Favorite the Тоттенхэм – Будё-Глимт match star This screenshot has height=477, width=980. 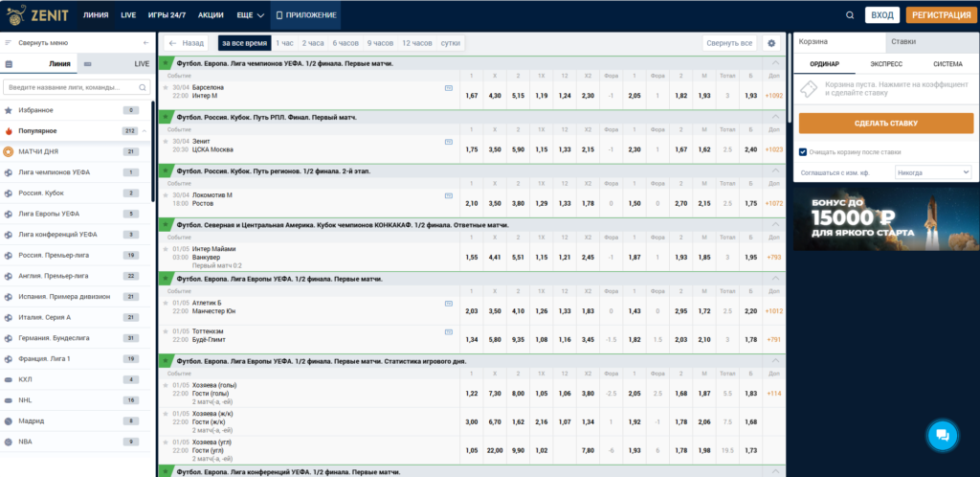[x=166, y=330]
